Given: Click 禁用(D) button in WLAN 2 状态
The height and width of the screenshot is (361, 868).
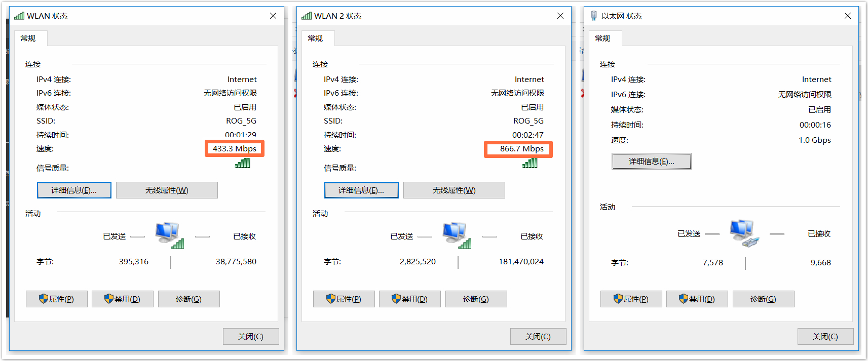Looking at the screenshot, I should click(x=410, y=299).
